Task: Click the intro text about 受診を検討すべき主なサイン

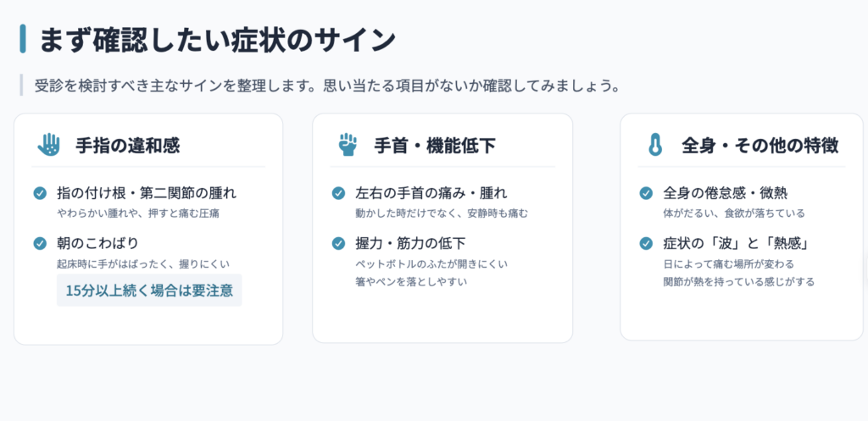Action: (x=326, y=86)
